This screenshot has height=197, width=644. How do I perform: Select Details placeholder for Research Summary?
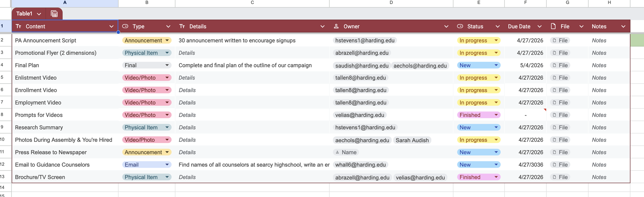252,127
